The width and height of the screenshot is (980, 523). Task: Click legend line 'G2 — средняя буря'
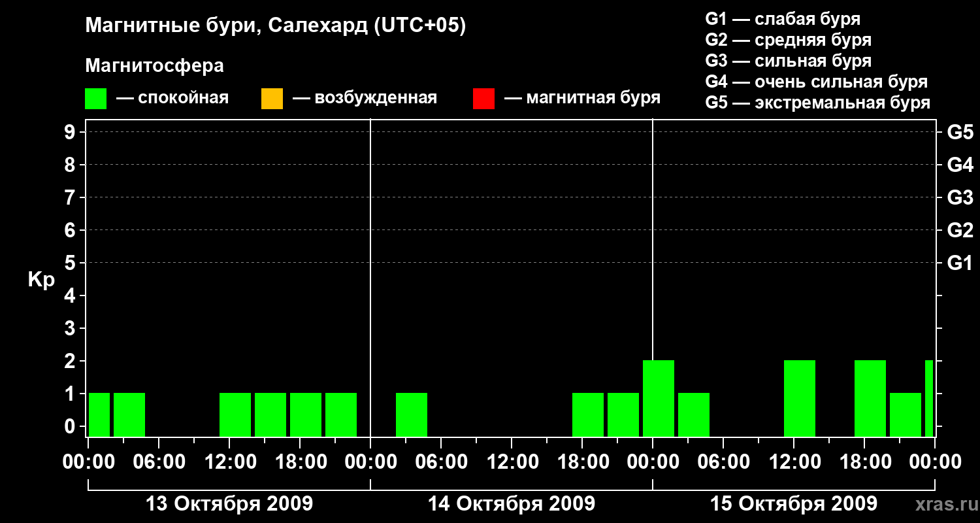click(789, 40)
